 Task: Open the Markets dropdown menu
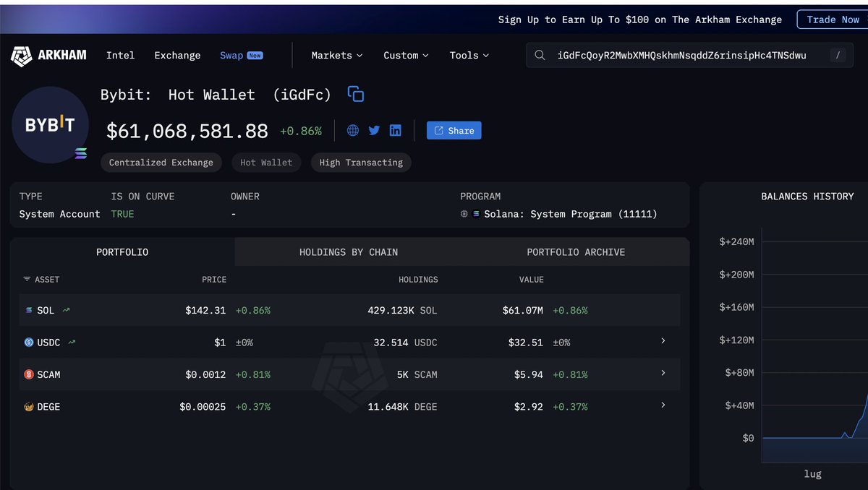[337, 55]
